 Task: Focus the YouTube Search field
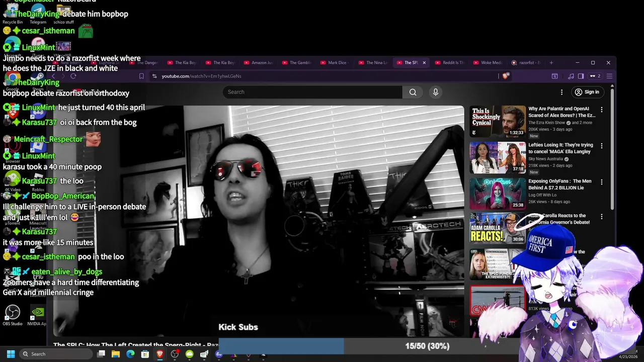312,92
